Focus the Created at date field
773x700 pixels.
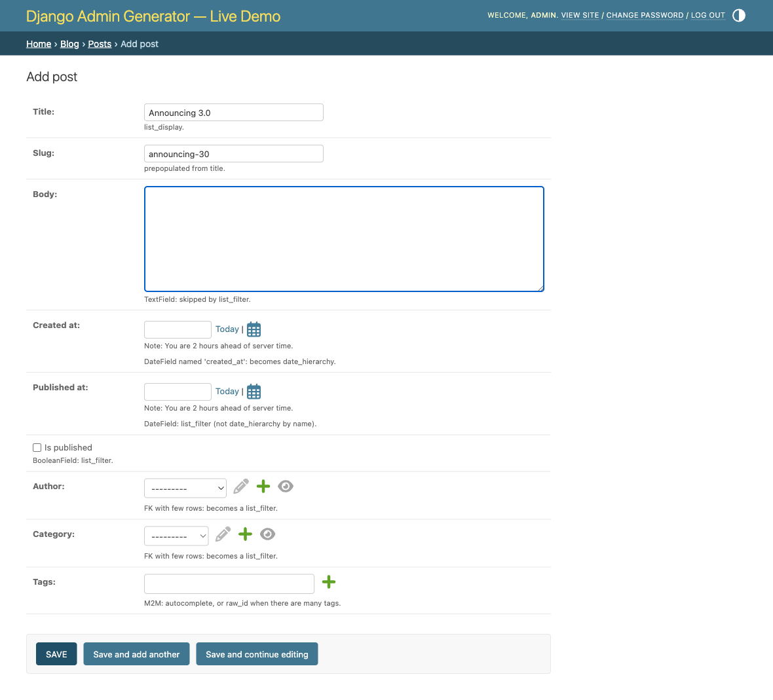coord(178,329)
